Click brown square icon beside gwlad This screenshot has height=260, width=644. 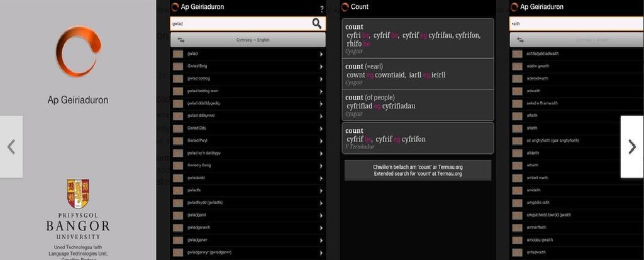(x=178, y=54)
